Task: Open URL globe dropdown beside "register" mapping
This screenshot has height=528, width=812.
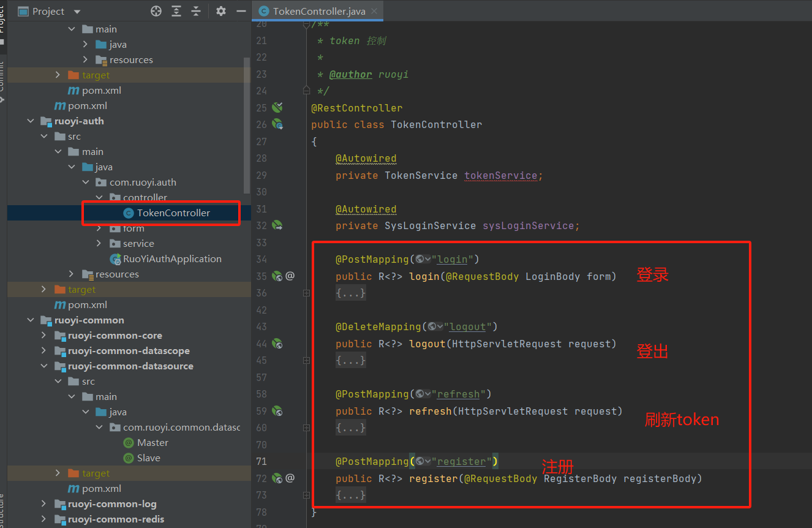Action: (423, 462)
